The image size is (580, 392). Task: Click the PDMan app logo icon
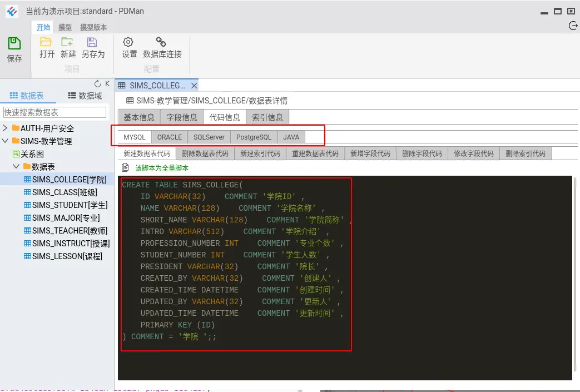12,12
